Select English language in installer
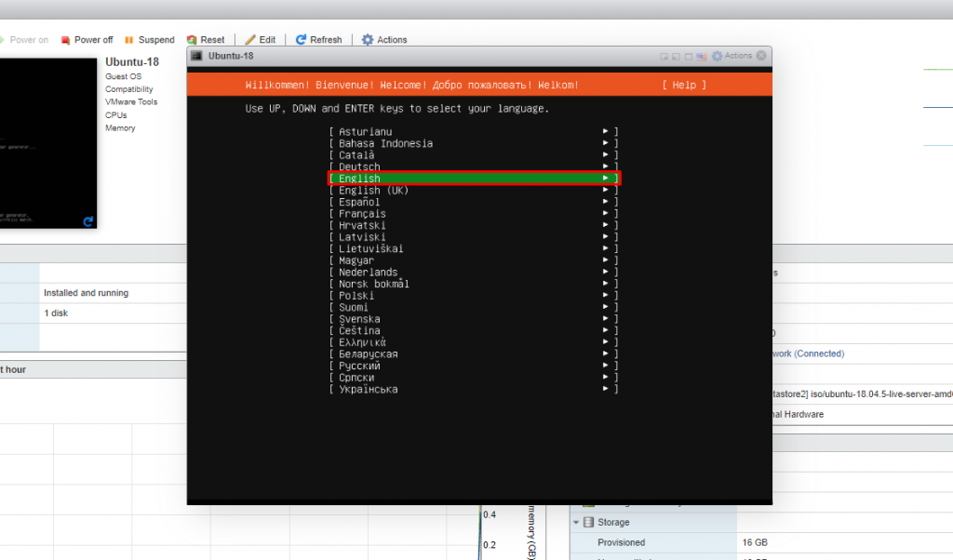The image size is (953, 560). click(x=474, y=179)
